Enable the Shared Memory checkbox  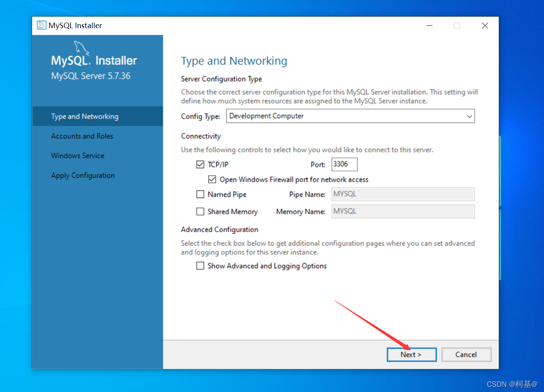pos(200,211)
